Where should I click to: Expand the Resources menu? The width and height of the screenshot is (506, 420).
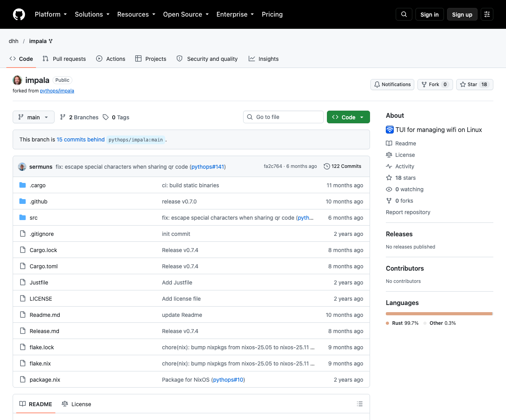tap(136, 14)
